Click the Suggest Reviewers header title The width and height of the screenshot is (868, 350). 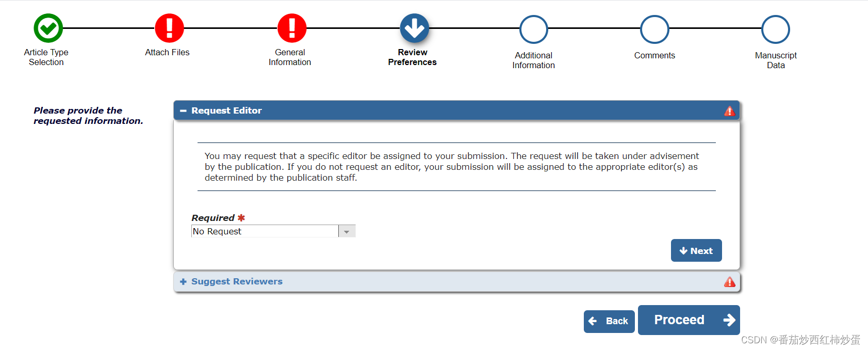[x=237, y=281]
